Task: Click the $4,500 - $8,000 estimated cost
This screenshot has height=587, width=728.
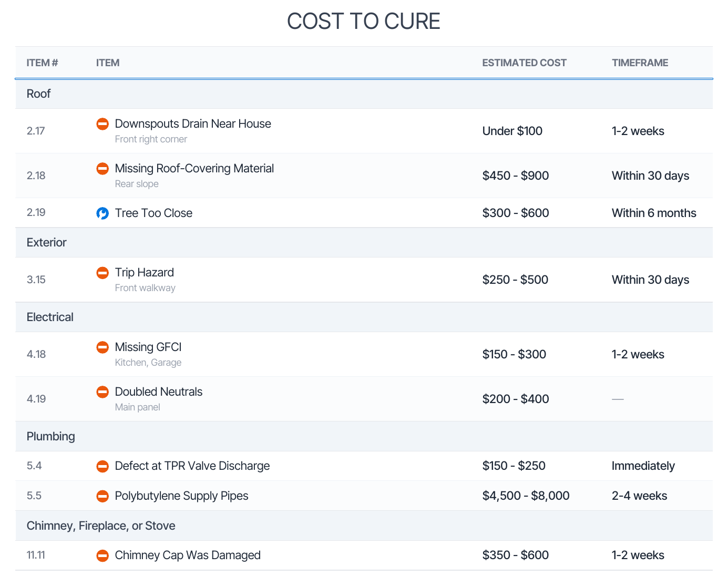Action: pyautogui.click(x=526, y=496)
